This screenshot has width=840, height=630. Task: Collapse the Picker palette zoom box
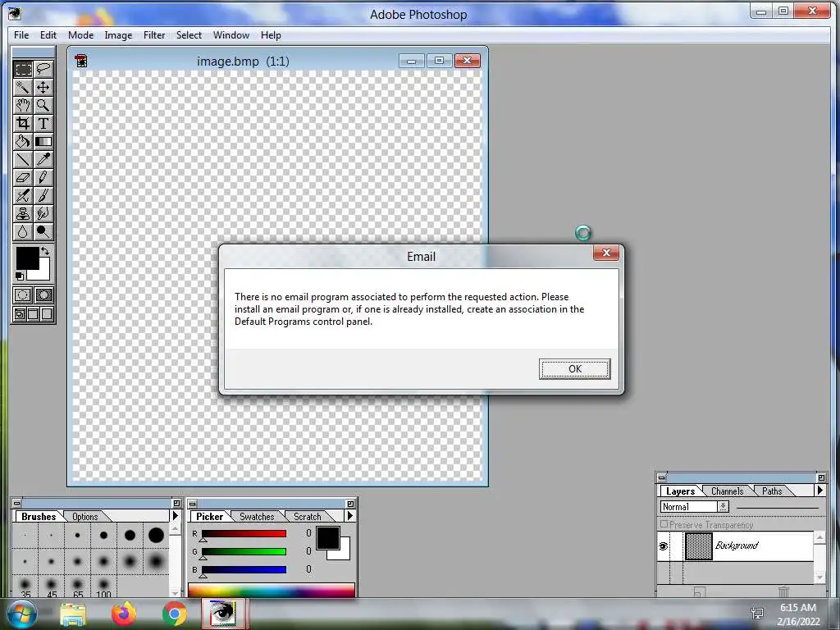350,504
